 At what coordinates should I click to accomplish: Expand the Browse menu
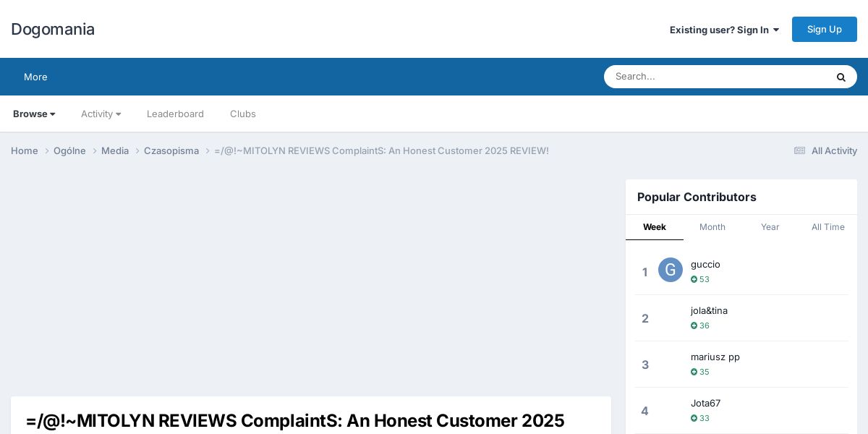pos(34,114)
